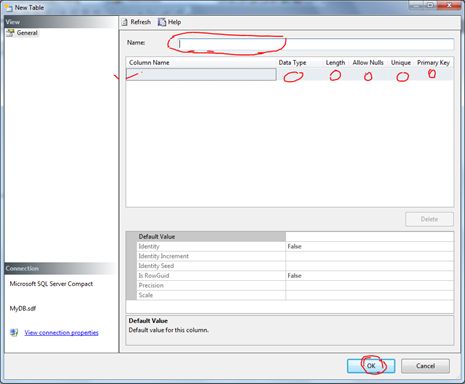Image resolution: width=465 pixels, height=384 pixels.
Task: Click the Allow Nulls column header
Action: 368,63
